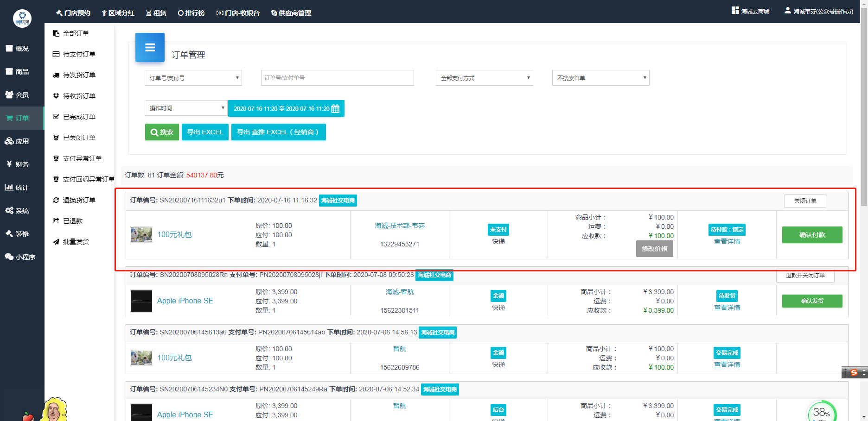868x421 pixels.
Task: Click the green 确认付款 button
Action: pos(812,235)
